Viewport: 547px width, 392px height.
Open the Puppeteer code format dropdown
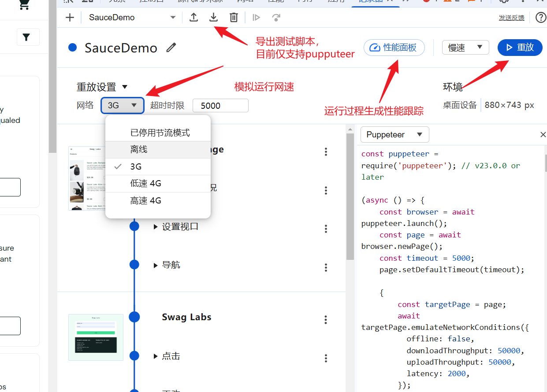pyautogui.click(x=394, y=135)
